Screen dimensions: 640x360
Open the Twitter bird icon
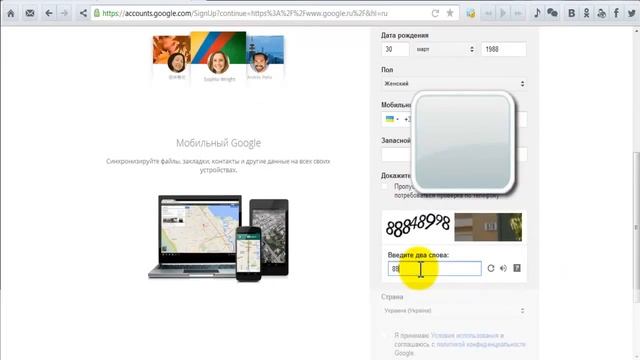click(x=631, y=13)
